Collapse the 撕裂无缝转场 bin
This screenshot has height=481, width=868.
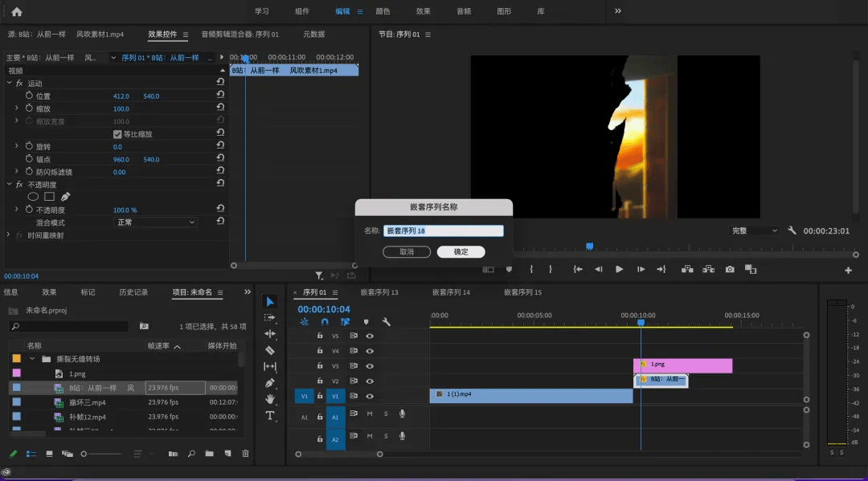coord(32,359)
